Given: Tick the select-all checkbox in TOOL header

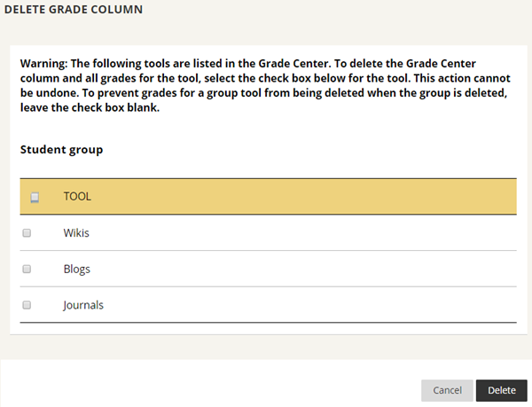Looking at the screenshot, I should [35, 198].
